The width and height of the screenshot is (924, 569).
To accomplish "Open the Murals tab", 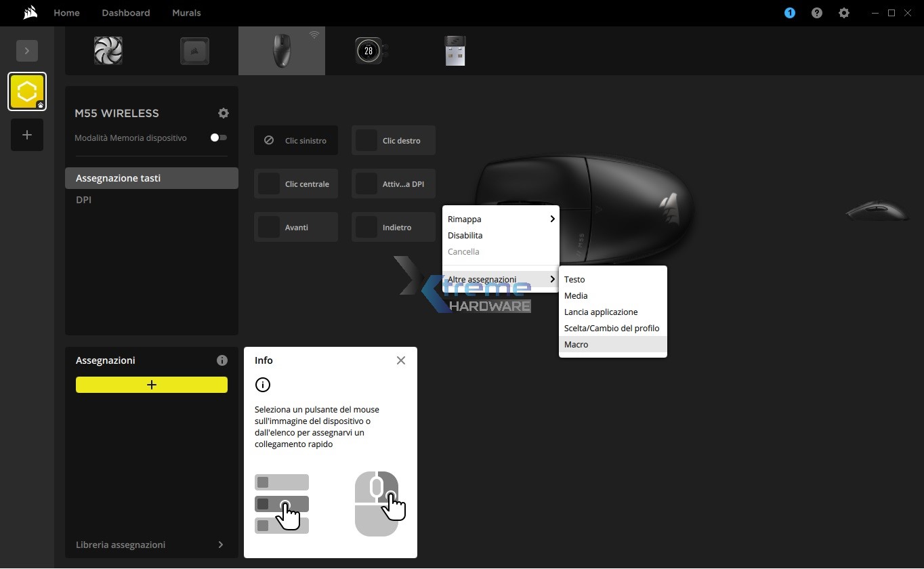I will click(186, 13).
